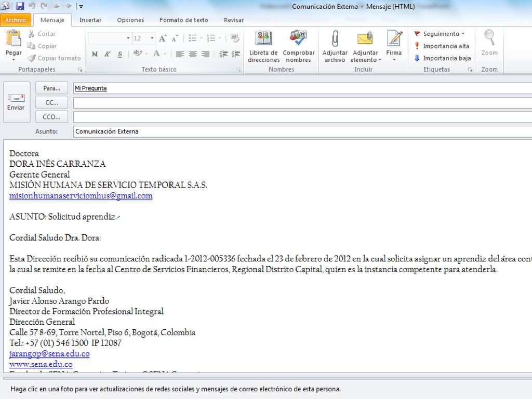Click Adjuntar archivo paperclip
This screenshot has height=399, width=532.
coord(335,46)
